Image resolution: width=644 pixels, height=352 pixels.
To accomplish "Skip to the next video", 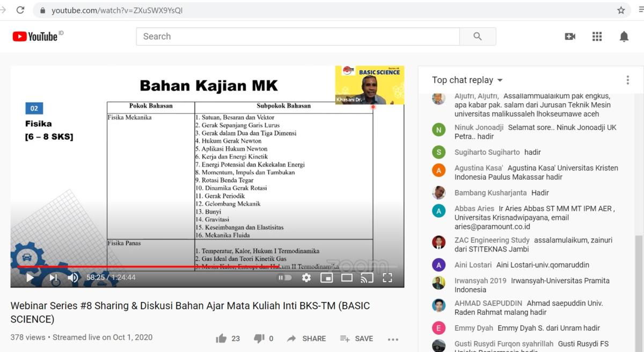I will (x=54, y=278).
